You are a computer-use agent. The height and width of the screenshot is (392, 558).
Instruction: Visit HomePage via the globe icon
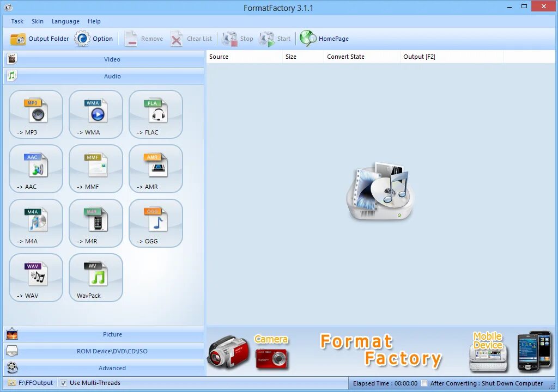(324, 39)
